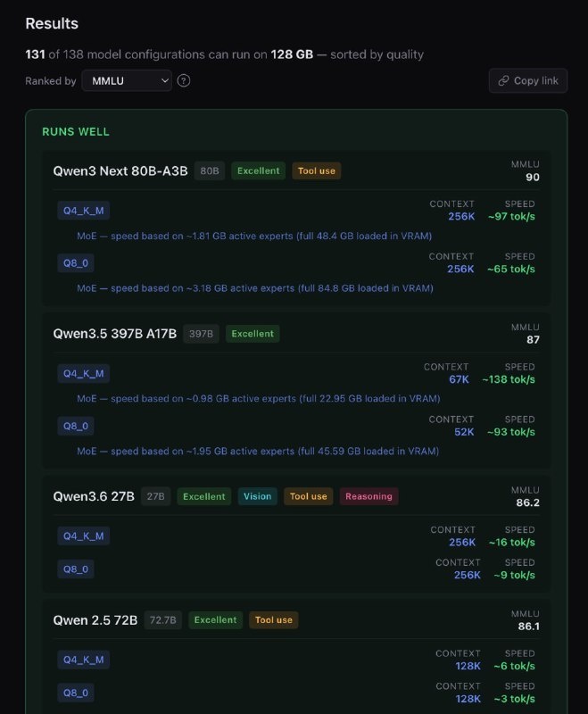Click the 397B size badge
The image size is (588, 714).
tap(201, 334)
